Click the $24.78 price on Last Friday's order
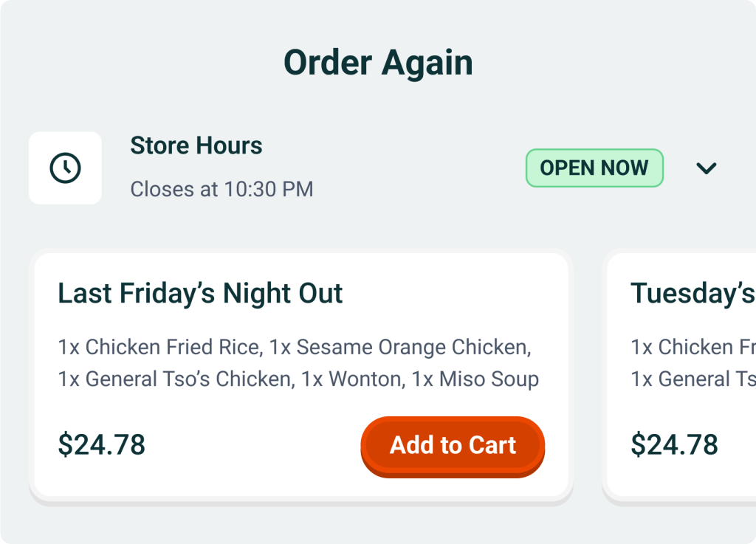The height and width of the screenshot is (544, 756). tap(102, 445)
